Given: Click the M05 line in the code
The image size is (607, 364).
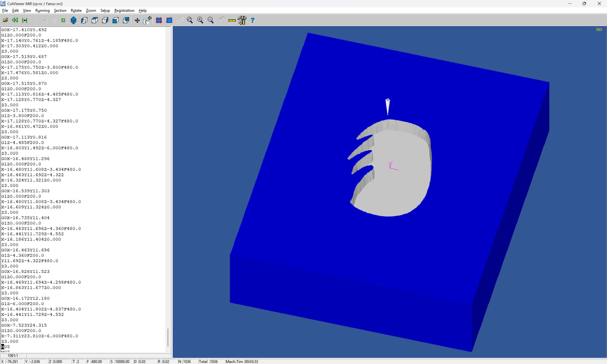Looking at the screenshot, I should click(5, 347).
